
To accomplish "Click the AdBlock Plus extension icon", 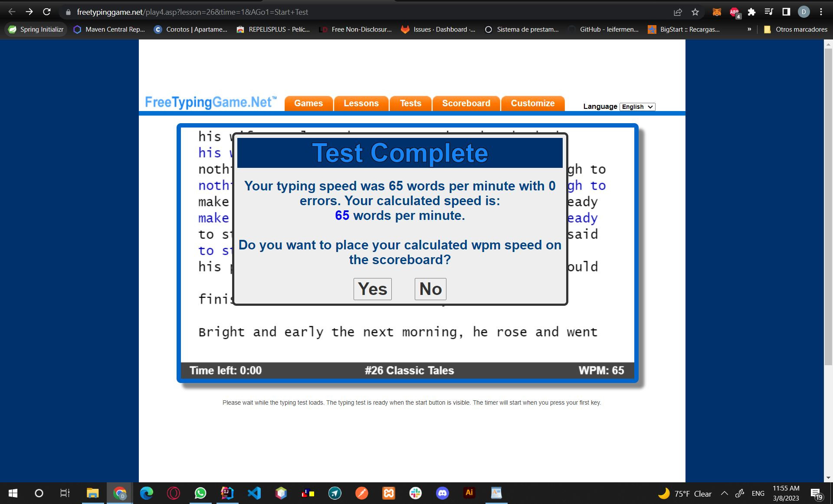I will tap(735, 12).
